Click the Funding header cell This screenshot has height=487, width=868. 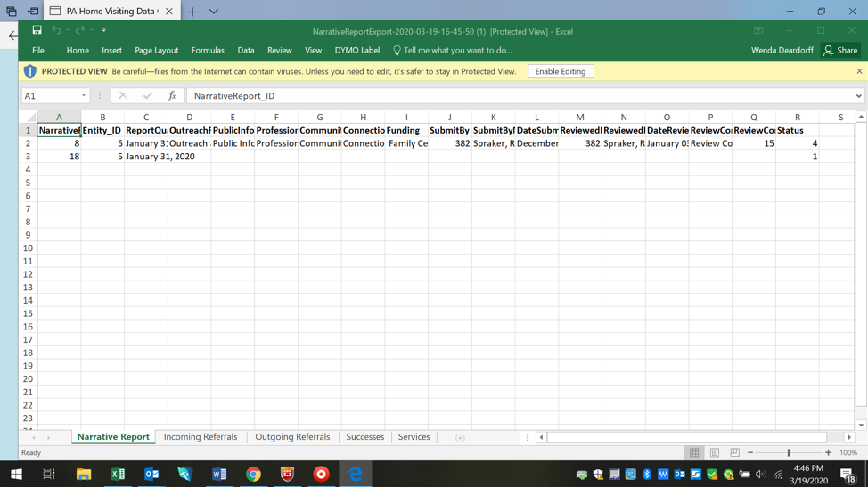coord(406,131)
